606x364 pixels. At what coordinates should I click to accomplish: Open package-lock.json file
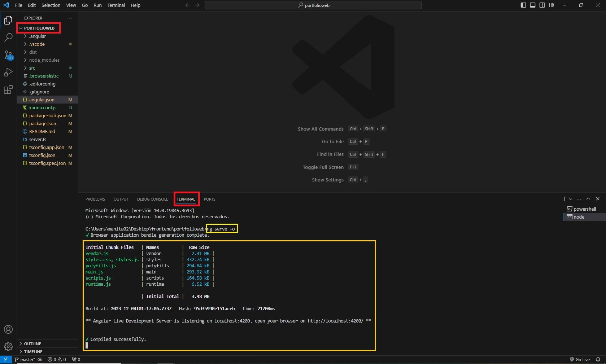(47, 115)
